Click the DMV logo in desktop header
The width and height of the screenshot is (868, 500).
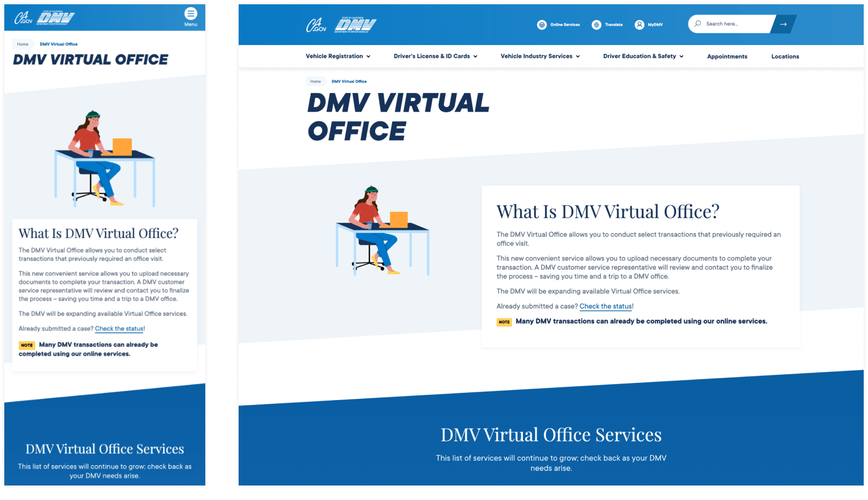(x=355, y=25)
